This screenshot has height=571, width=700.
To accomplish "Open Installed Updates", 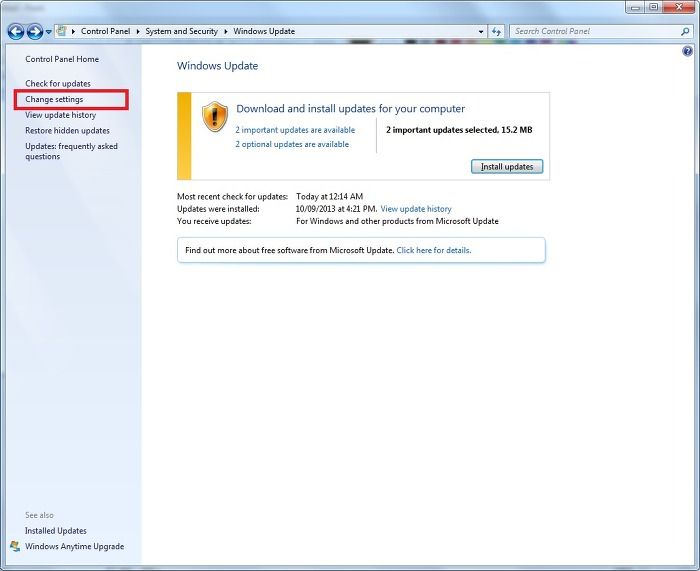I will 56,531.
